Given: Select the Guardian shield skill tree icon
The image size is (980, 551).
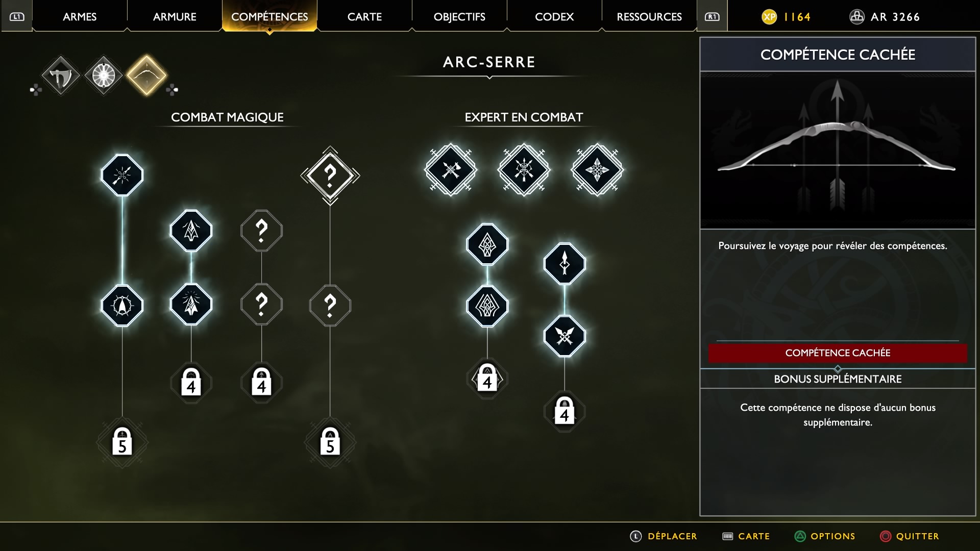Looking at the screenshot, I should point(104,76).
